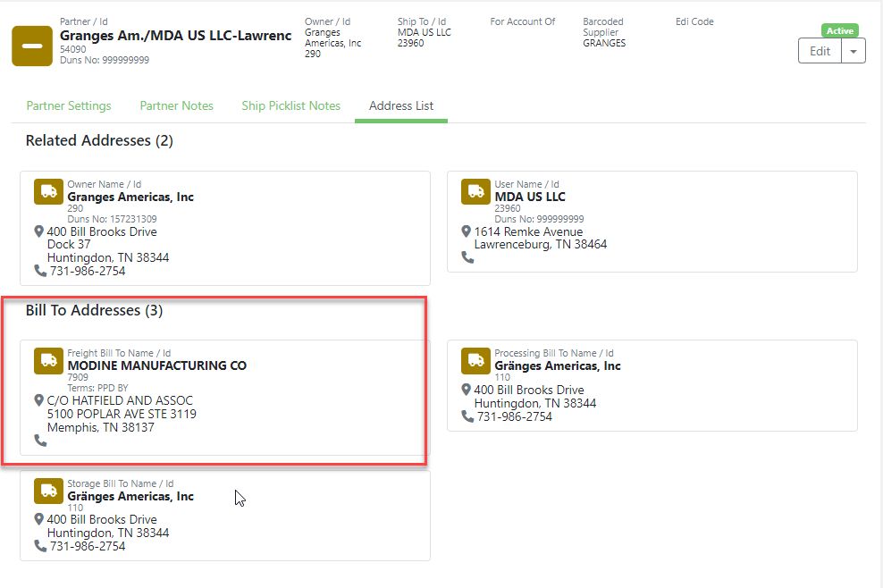Click the Edi Code label
883x588 pixels.
(x=694, y=21)
